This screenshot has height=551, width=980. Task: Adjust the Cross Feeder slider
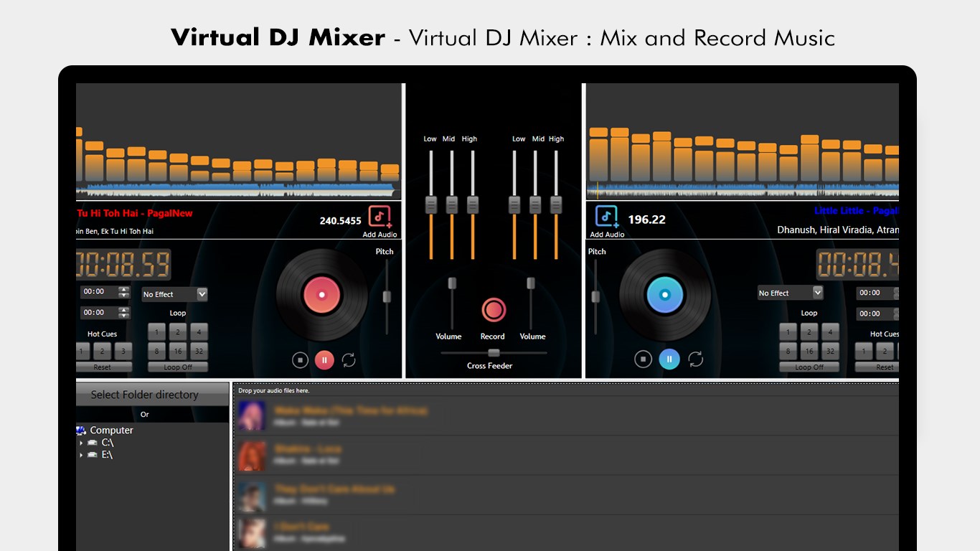[x=493, y=352]
